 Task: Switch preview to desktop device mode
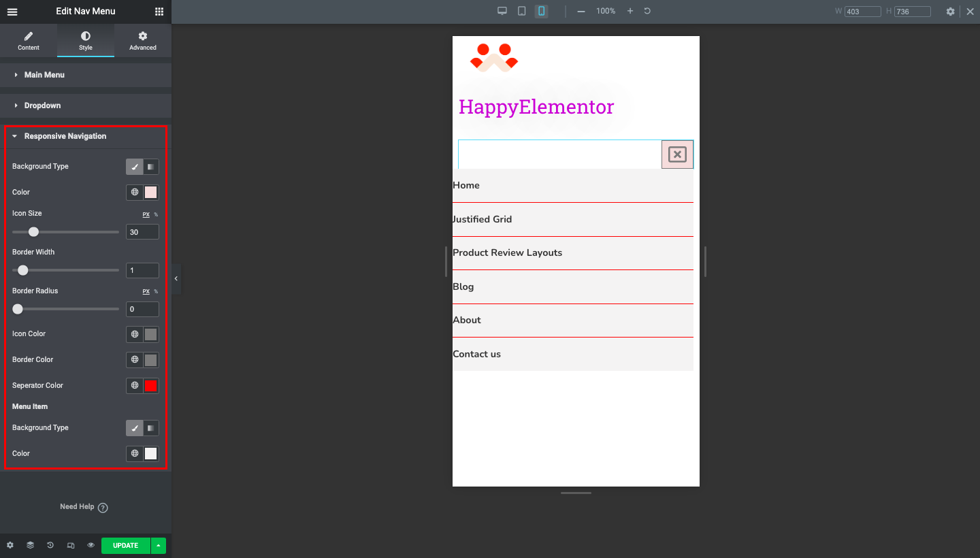[502, 11]
